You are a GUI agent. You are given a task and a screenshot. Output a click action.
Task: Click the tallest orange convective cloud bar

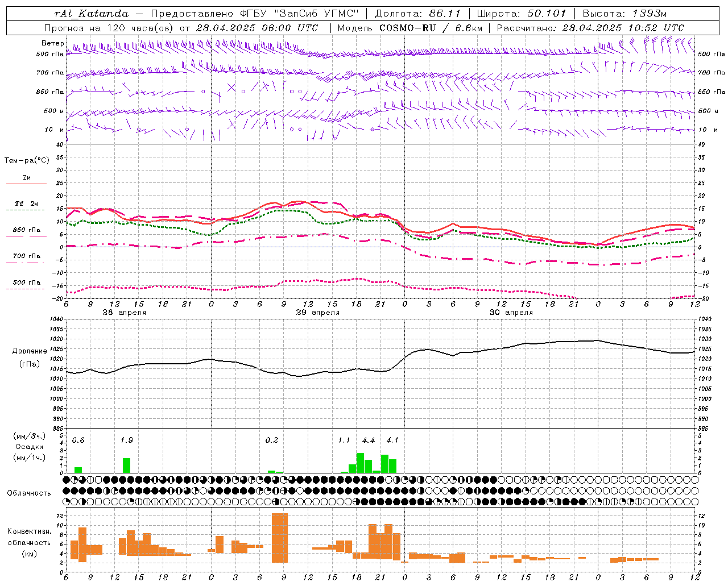pos(280,538)
